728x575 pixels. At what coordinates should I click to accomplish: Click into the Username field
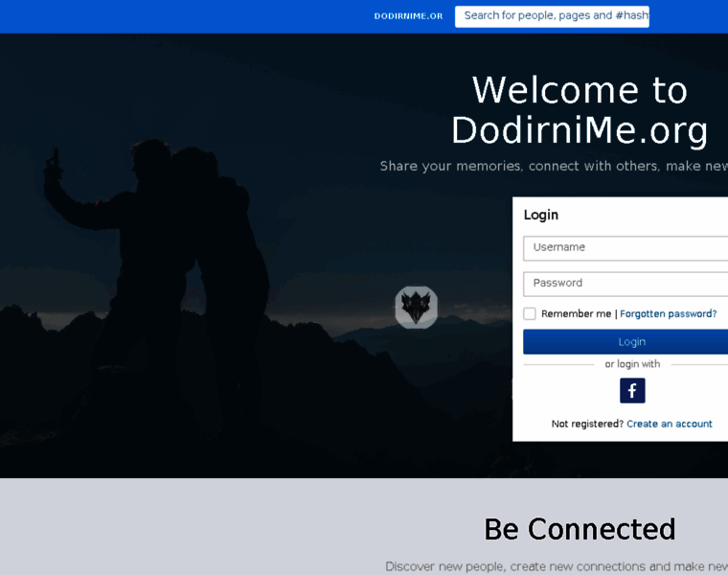[626, 248]
